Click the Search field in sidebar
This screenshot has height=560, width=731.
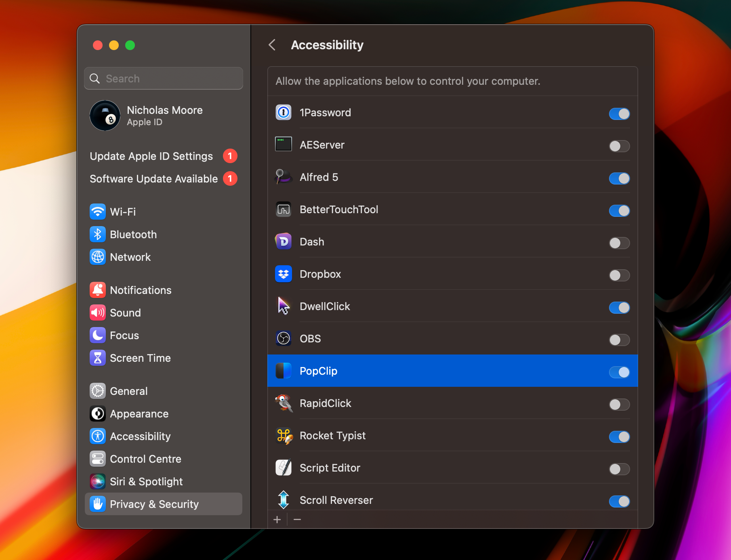[163, 78]
